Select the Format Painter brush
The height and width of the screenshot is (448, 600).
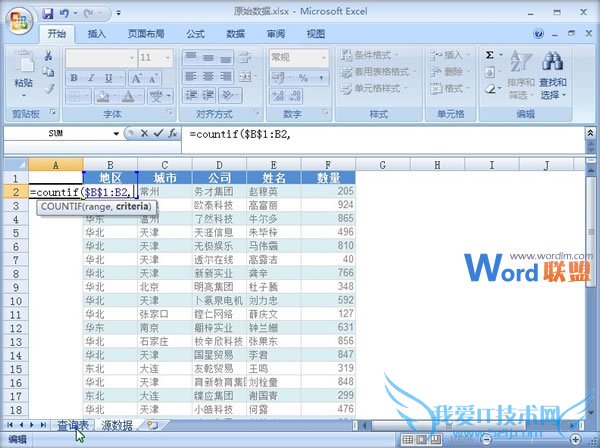click(49, 89)
